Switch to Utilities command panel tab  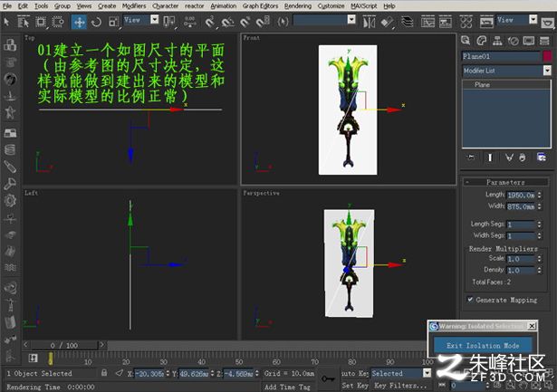pos(544,41)
